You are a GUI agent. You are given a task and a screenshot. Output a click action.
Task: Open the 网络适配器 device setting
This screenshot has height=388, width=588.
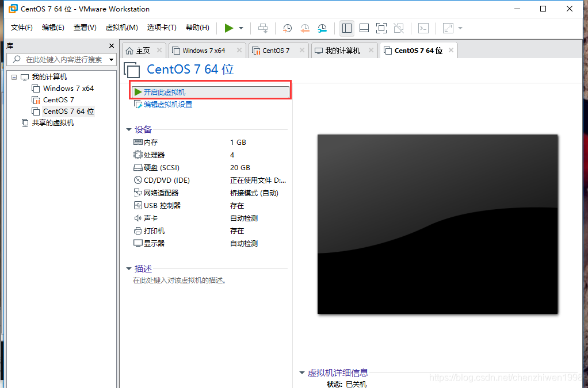pos(161,193)
